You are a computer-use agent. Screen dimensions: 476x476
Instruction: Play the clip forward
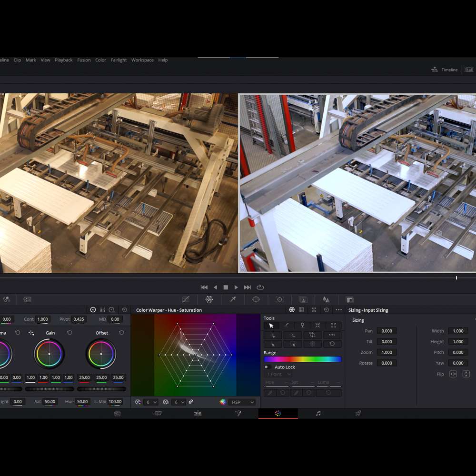[236, 287]
